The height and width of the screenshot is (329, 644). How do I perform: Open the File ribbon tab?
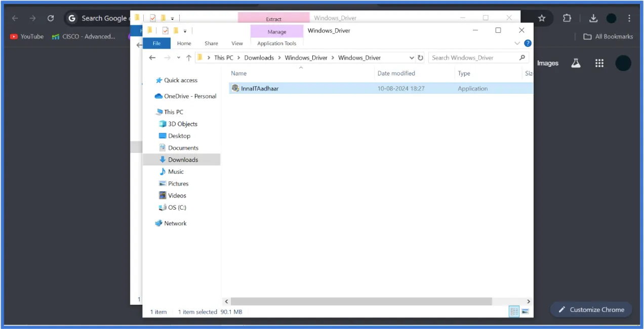157,44
